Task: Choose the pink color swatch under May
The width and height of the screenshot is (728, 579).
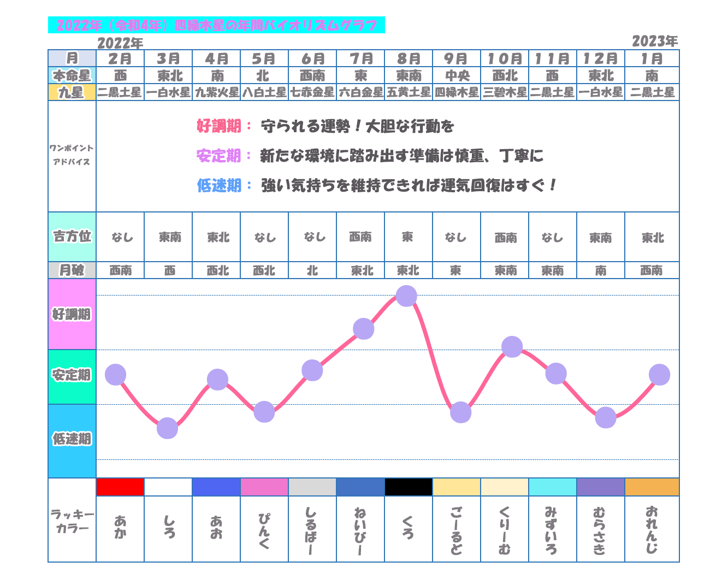Action: point(264,487)
